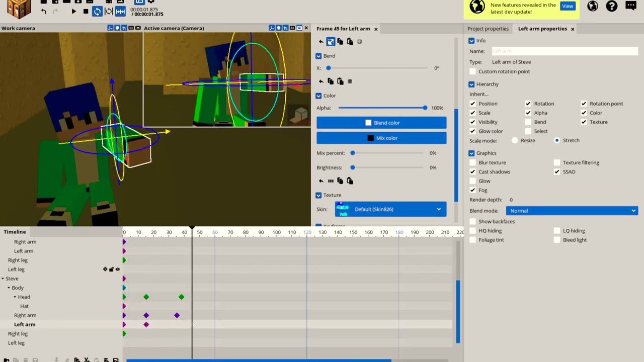
Task: Select Resize scale mode
Action: pyautogui.click(x=515, y=140)
